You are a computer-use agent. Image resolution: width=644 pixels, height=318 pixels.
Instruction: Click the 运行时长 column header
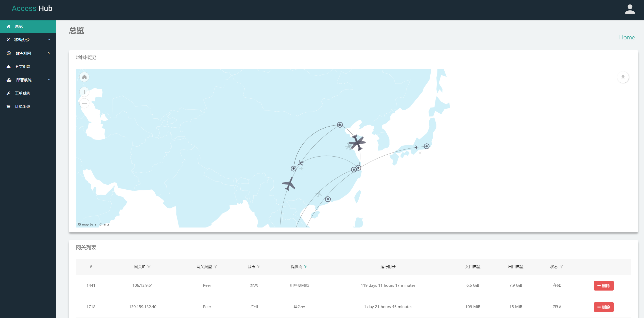click(x=388, y=267)
